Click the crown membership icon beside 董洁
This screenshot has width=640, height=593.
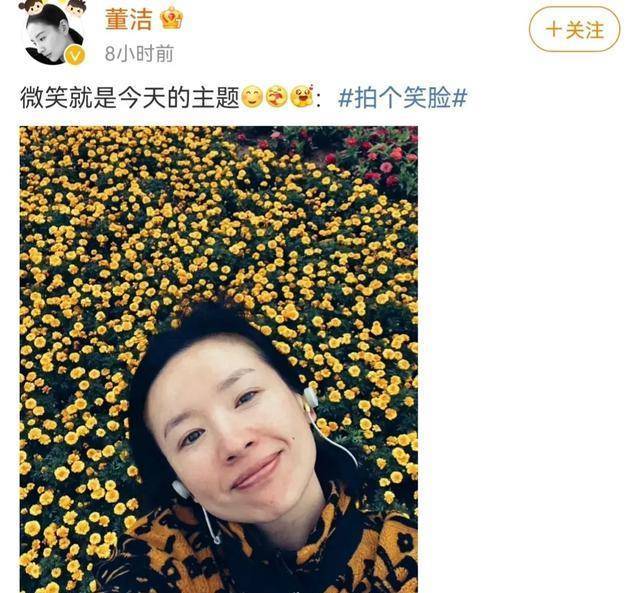[171, 18]
